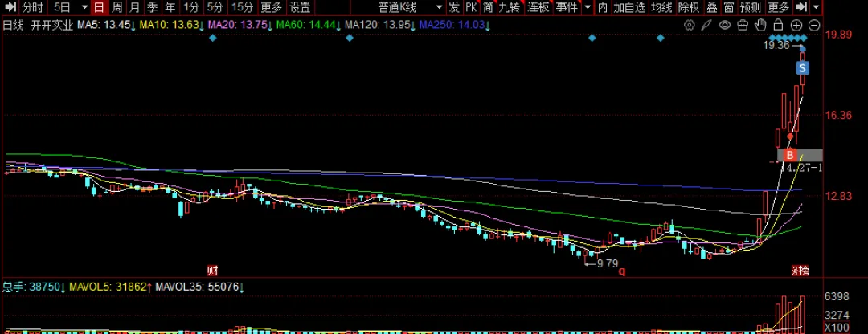
Task: Select the drawing pen tool icon
Action: click(x=706, y=25)
